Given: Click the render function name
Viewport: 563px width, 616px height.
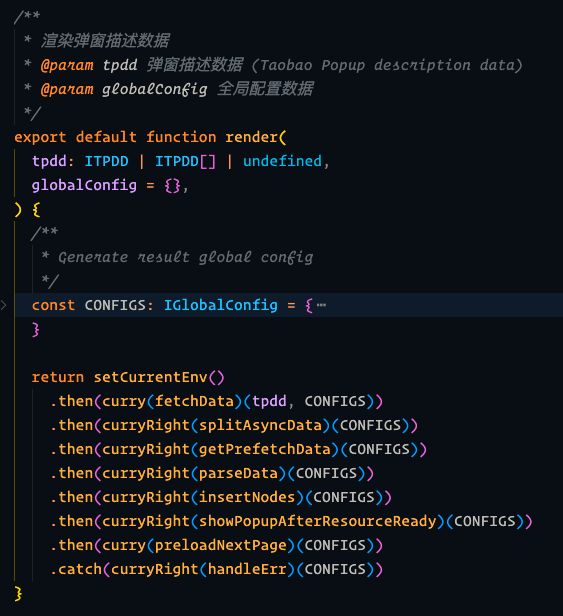Looking at the screenshot, I should click(x=251, y=137).
